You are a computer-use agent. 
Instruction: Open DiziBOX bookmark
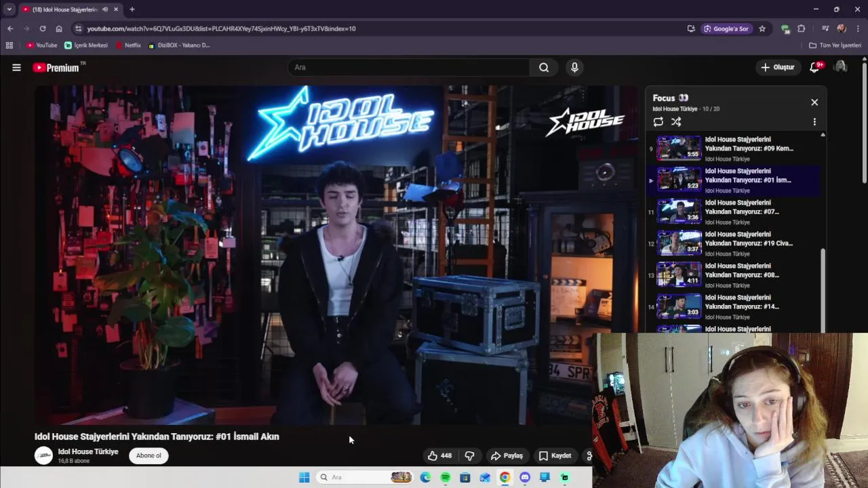pyautogui.click(x=179, y=45)
